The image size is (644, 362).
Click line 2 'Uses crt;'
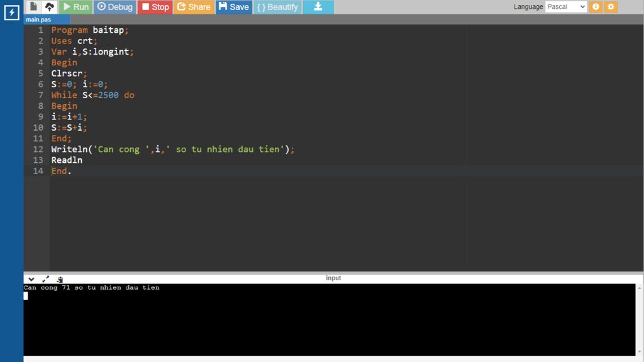coord(74,41)
